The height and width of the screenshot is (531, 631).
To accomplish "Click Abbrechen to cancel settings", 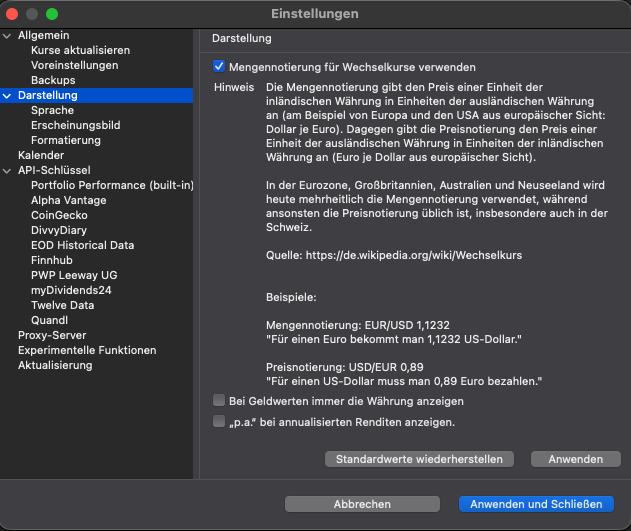I will (x=362, y=504).
